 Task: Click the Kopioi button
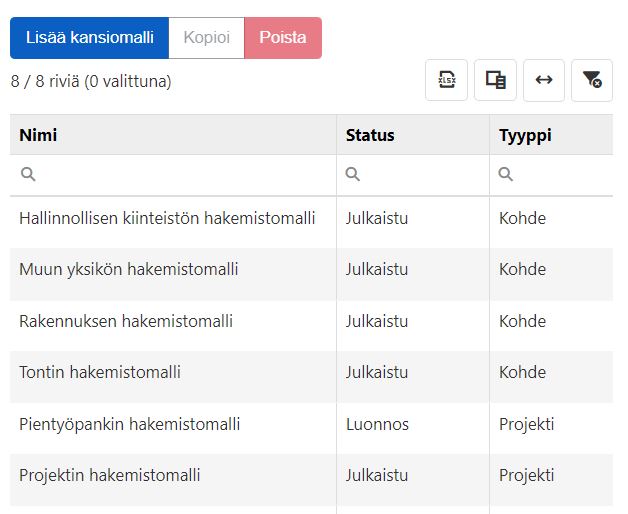point(207,38)
